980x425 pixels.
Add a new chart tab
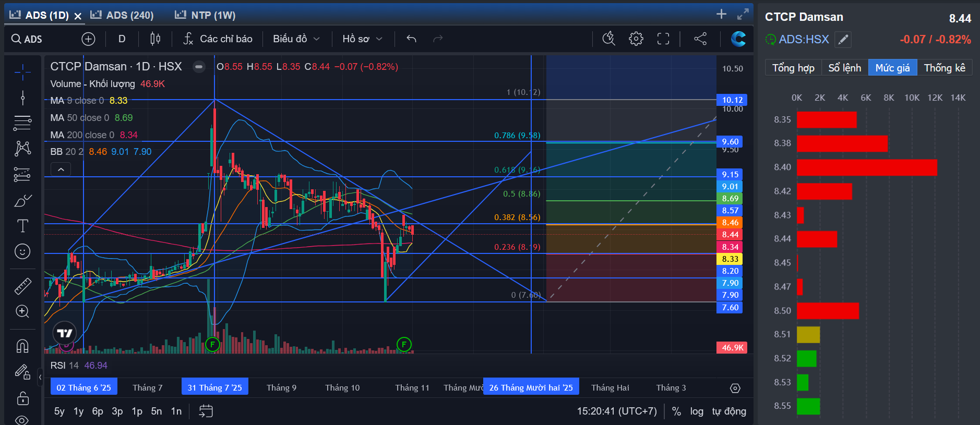click(721, 14)
